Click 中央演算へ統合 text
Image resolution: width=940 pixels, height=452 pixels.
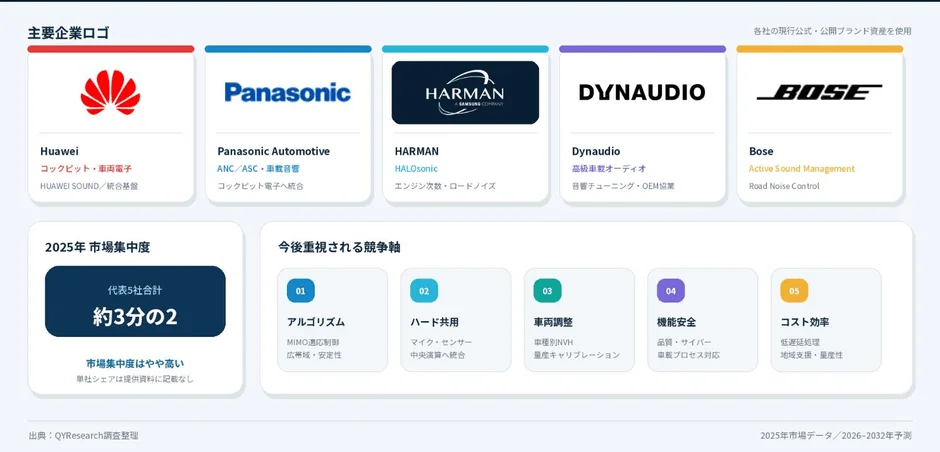coord(438,355)
